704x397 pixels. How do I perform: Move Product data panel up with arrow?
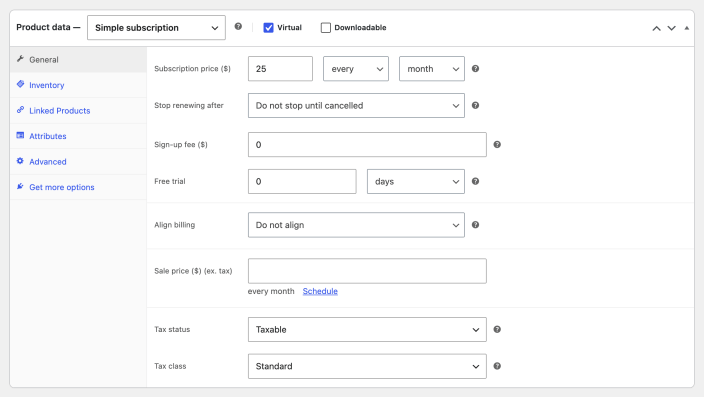[656, 28]
